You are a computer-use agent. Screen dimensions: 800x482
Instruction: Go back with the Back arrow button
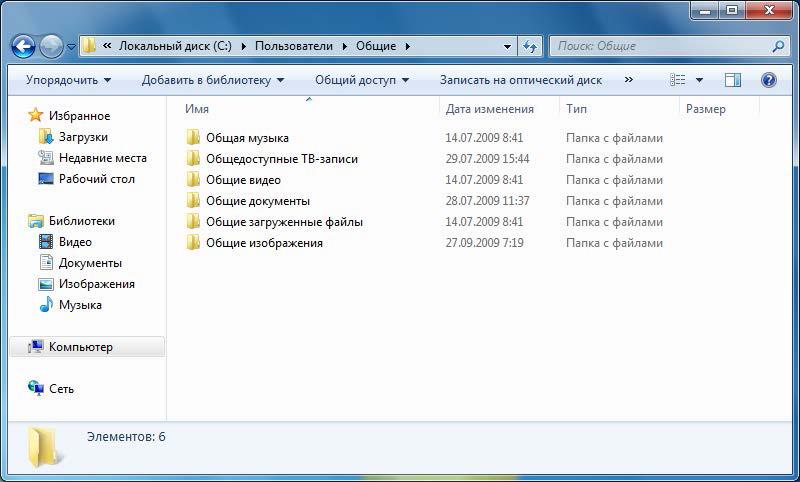click(x=23, y=47)
